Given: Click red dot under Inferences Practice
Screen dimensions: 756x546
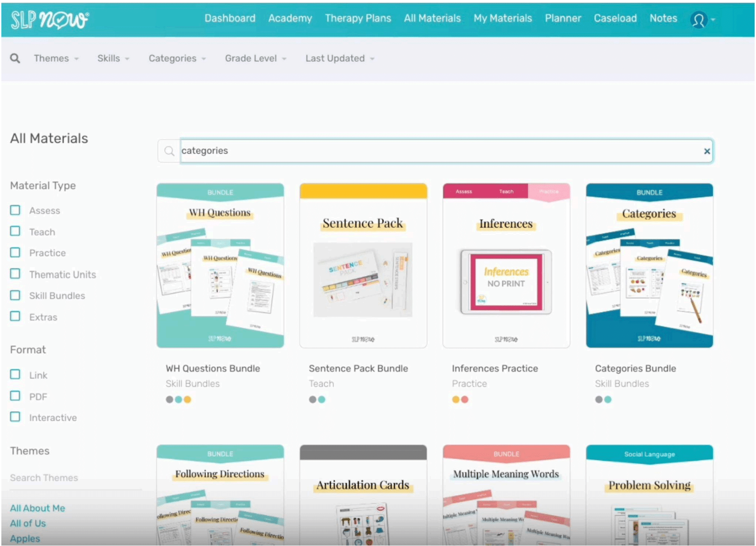Looking at the screenshot, I should click(x=465, y=400).
